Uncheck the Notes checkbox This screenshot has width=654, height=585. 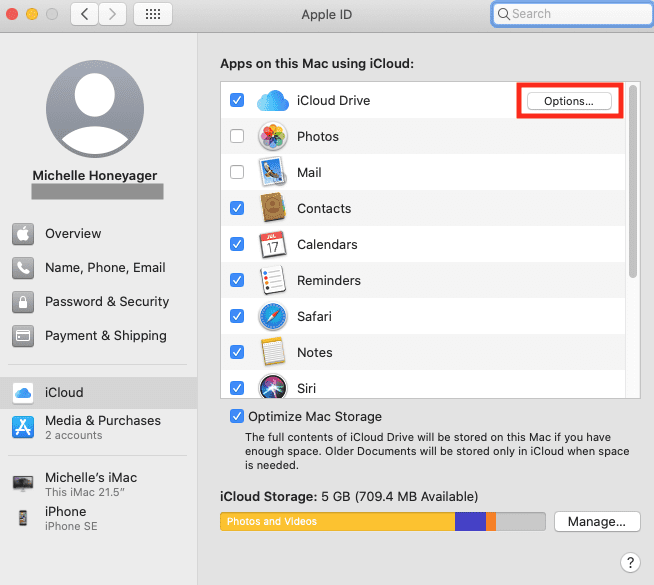click(x=237, y=352)
